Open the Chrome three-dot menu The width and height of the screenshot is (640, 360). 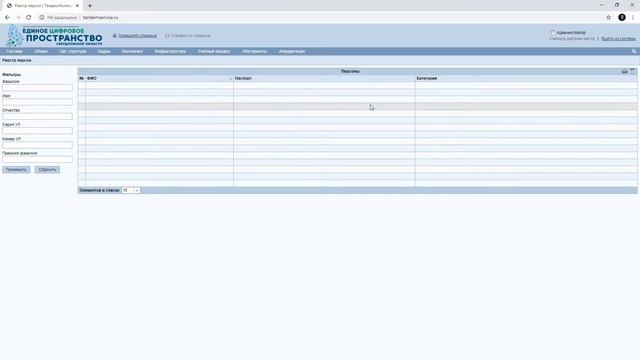point(633,18)
